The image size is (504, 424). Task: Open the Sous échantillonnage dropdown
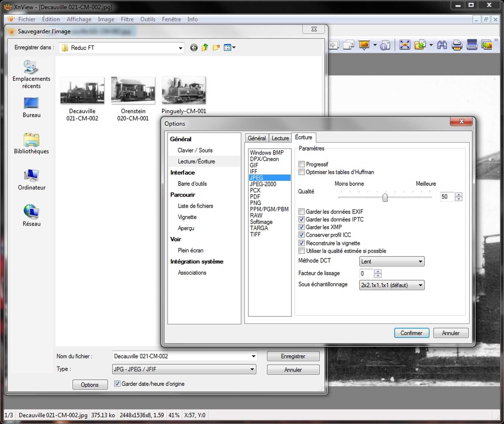tap(392, 285)
